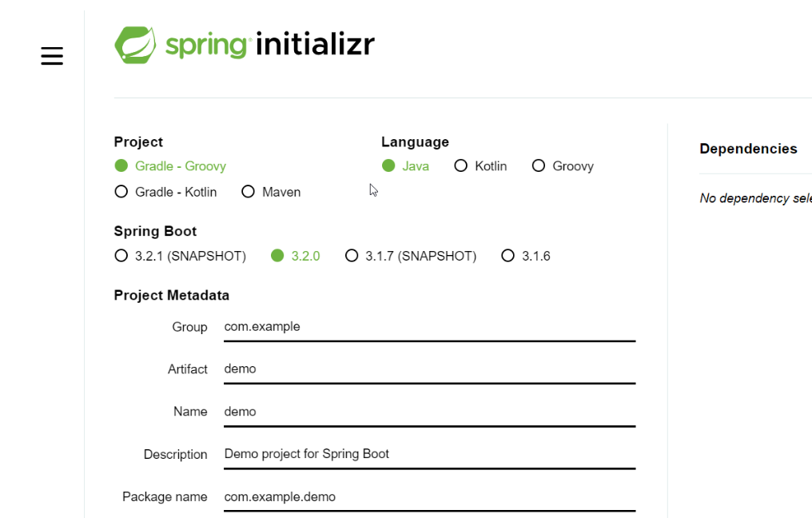Click the Spring Initializr logo
Image resolution: width=812 pixels, height=518 pixels.
pos(245,45)
